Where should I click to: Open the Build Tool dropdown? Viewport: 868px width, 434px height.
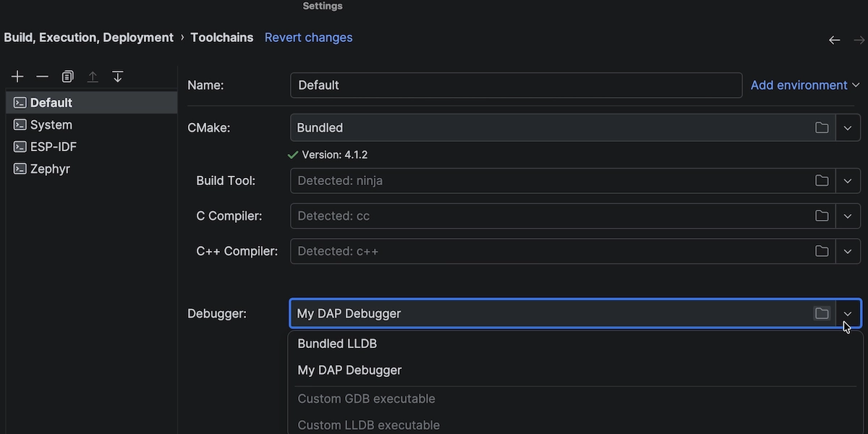pos(848,181)
